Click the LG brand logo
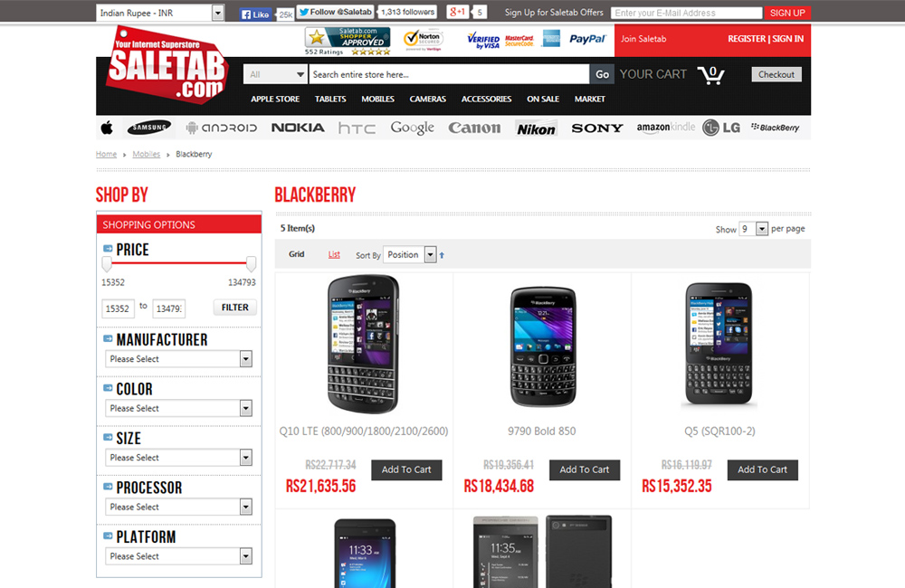Screen dimensions: 905x588 pos(721,128)
